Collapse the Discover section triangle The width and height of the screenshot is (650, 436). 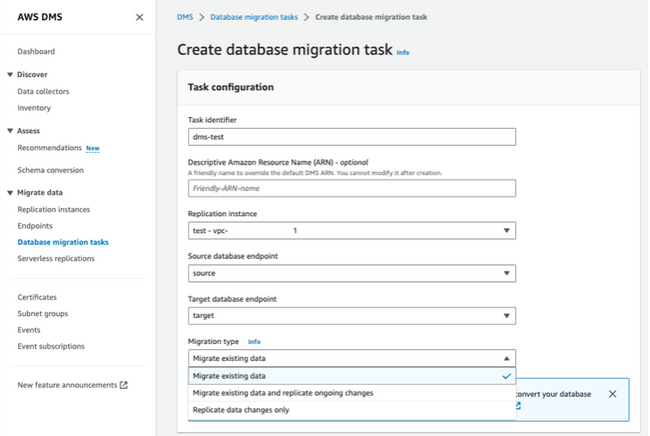[x=10, y=75]
